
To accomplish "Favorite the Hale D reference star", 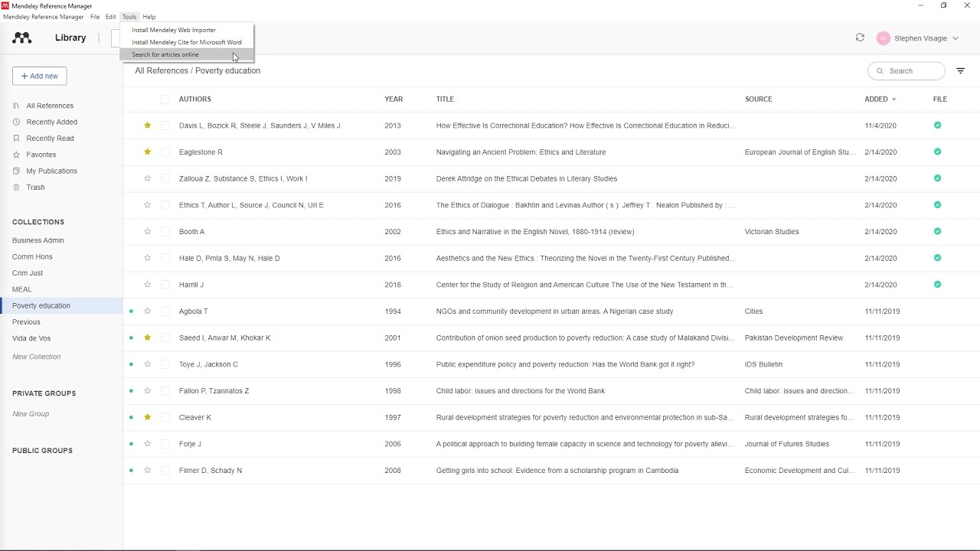I will (x=148, y=258).
